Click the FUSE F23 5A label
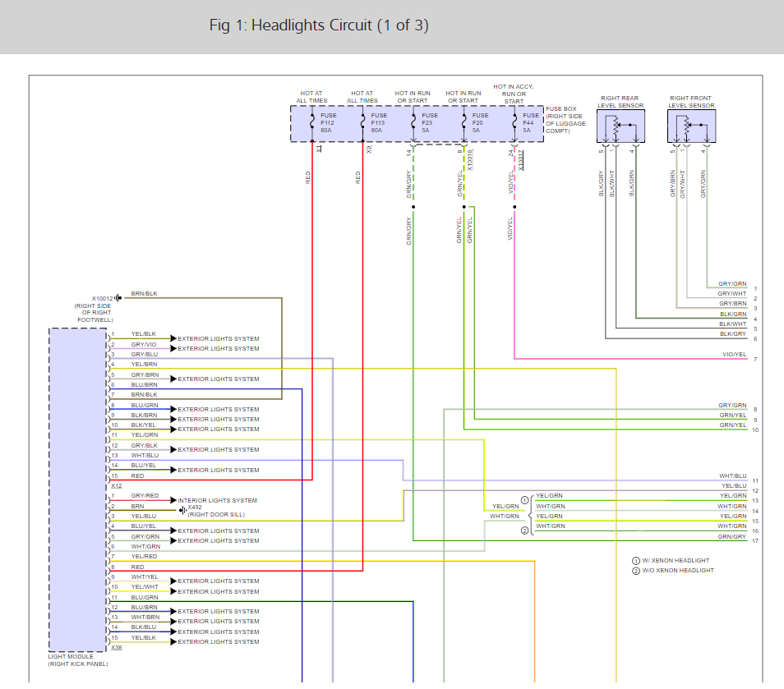784x689 pixels. click(429, 123)
